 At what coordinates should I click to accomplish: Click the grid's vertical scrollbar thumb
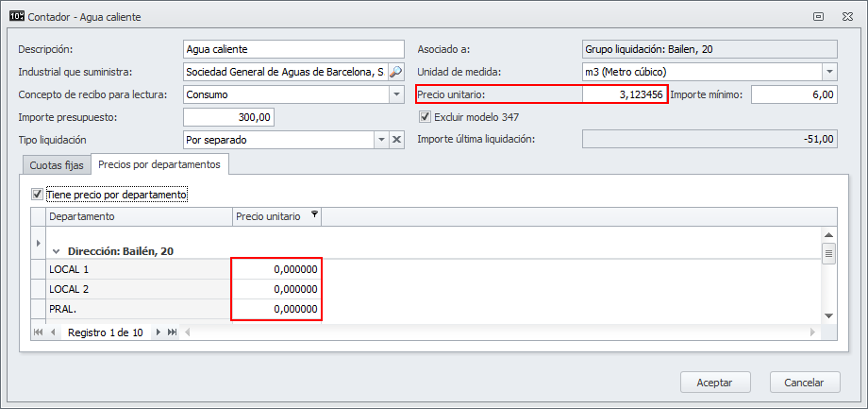[x=829, y=253]
